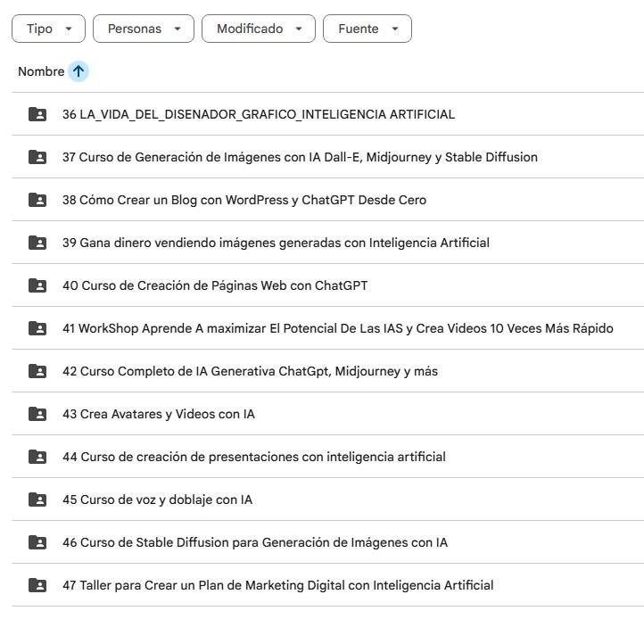The width and height of the screenshot is (644, 644).
Task: Reverse sort order with the up arrow icon
Action: coord(78,71)
